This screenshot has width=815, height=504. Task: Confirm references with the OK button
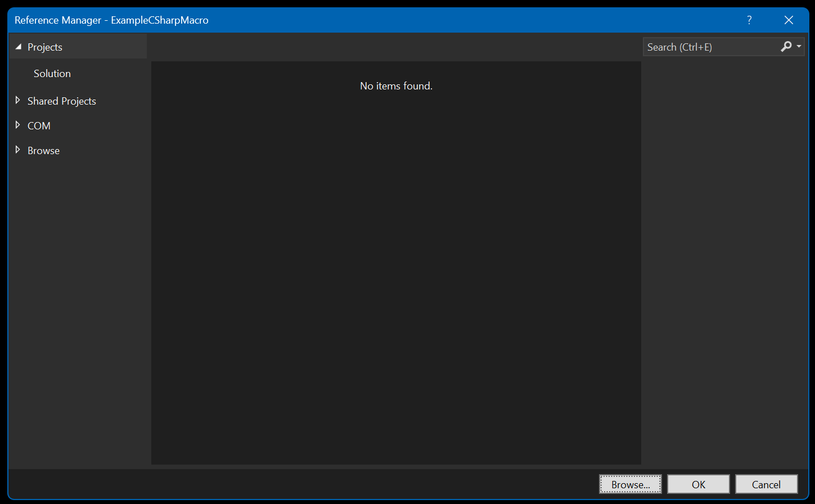[x=699, y=484]
